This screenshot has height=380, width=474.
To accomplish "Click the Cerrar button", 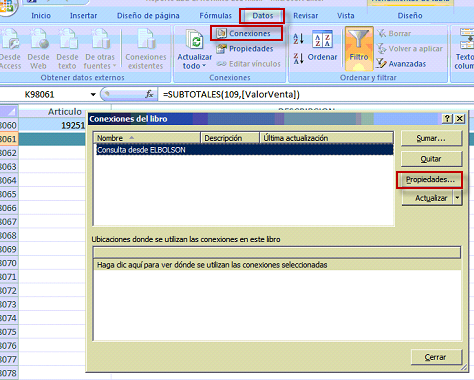I will pyautogui.click(x=436, y=357).
